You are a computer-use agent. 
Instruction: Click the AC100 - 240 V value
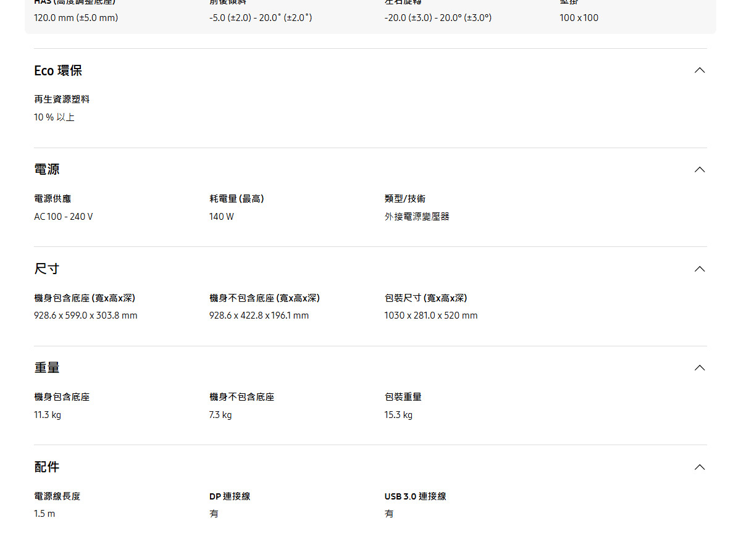click(64, 217)
